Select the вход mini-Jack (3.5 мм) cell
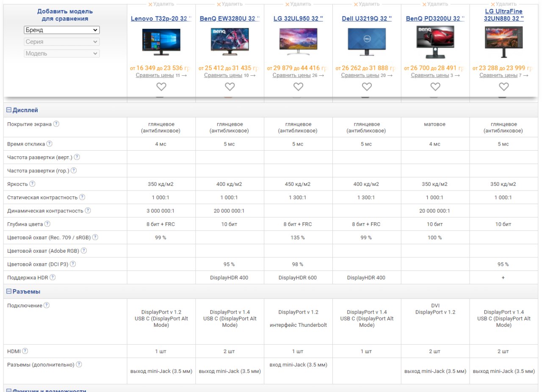This screenshot has height=392, width=542. pos(298,364)
